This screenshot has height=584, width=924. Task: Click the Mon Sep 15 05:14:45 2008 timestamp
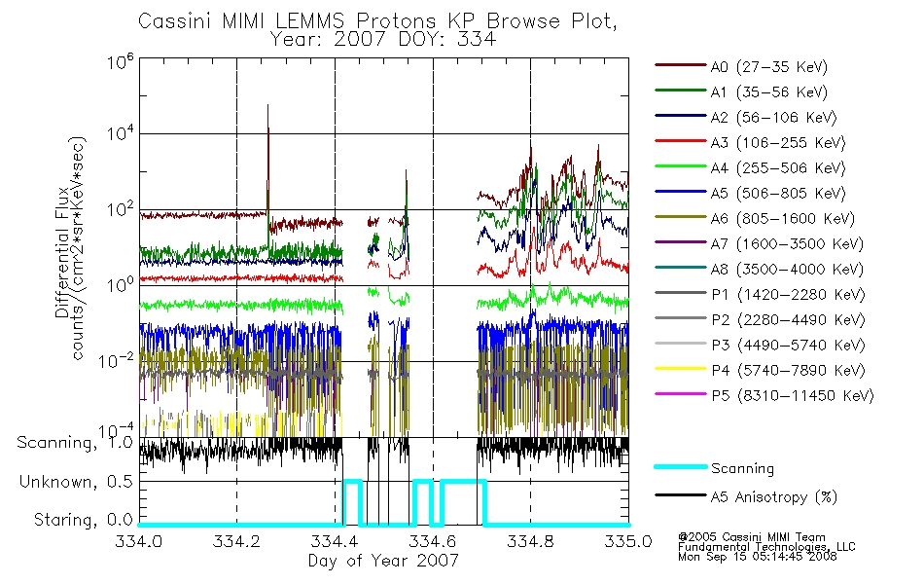point(758,557)
